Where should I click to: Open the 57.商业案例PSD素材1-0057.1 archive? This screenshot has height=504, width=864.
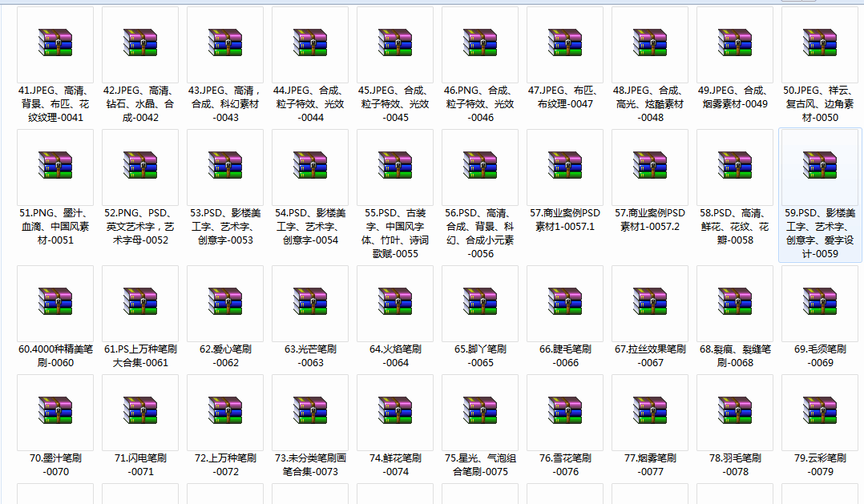tap(564, 167)
